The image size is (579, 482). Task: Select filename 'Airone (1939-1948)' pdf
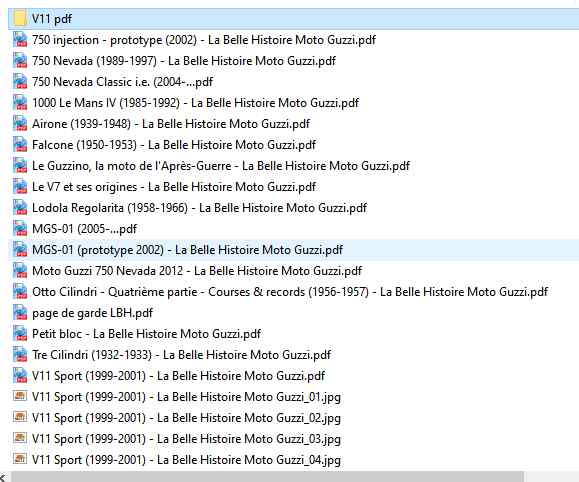[171, 124]
